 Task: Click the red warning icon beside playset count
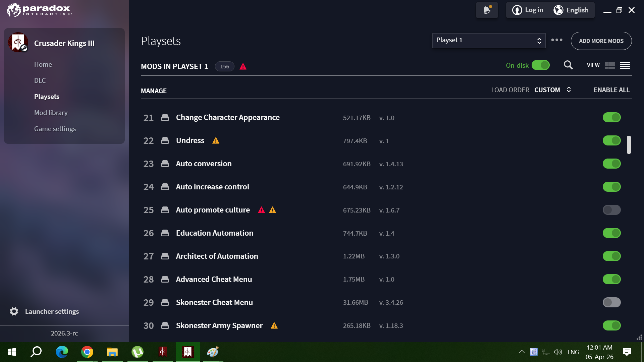pyautogui.click(x=243, y=66)
